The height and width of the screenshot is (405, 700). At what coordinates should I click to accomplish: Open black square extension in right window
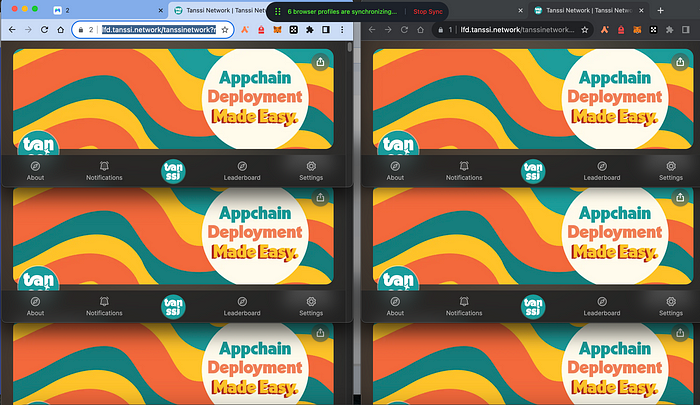(653, 30)
